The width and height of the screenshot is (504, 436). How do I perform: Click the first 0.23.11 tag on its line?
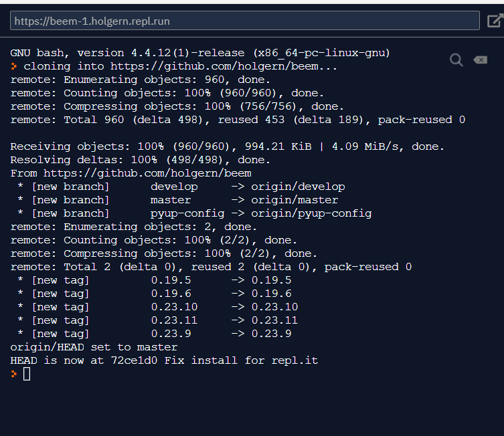point(174,320)
